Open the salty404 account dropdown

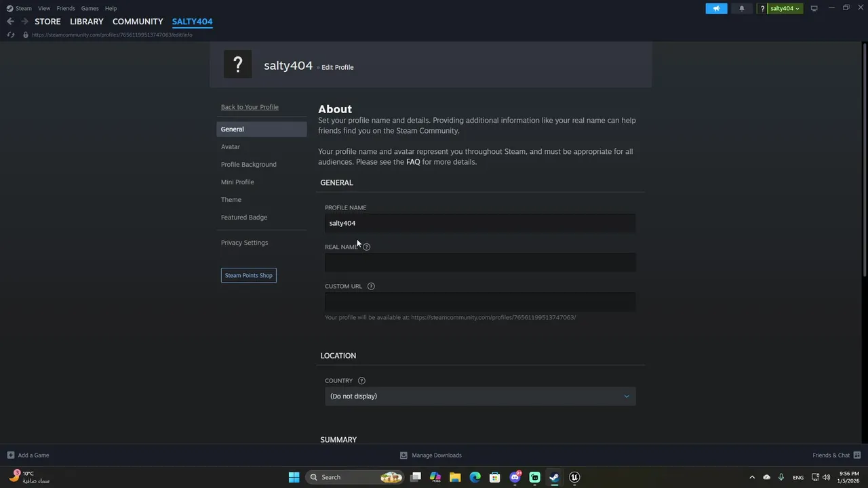[785, 8]
